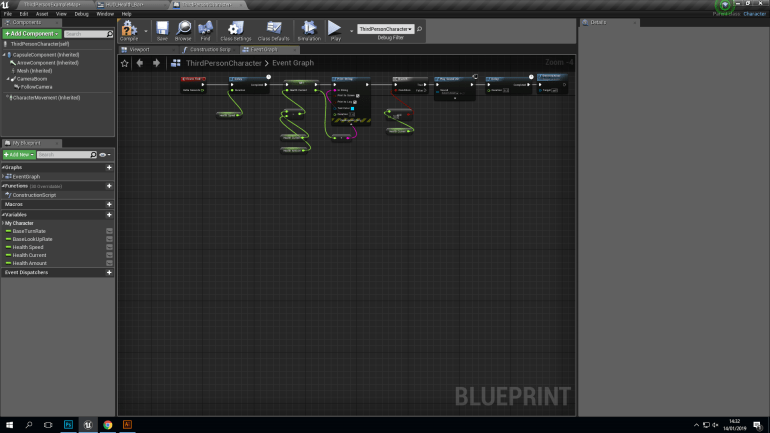The image size is (770, 433).
Task: Click the search icon in Components panel
Action: 110,34
